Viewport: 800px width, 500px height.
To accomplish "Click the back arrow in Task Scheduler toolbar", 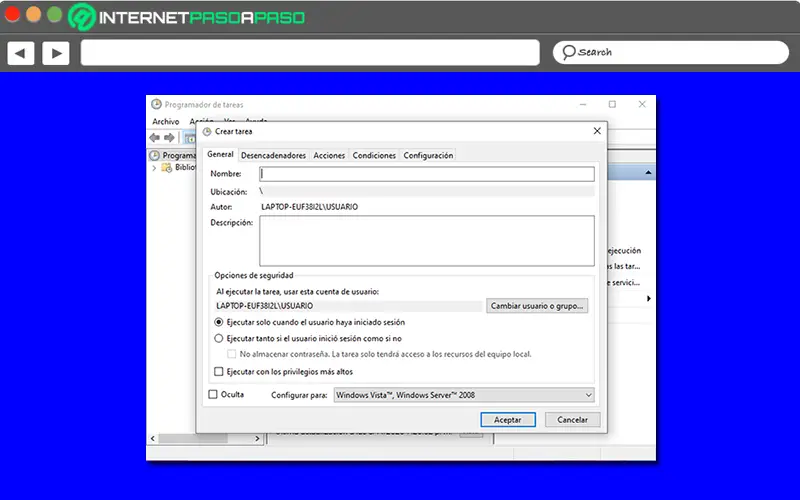I will [155, 138].
